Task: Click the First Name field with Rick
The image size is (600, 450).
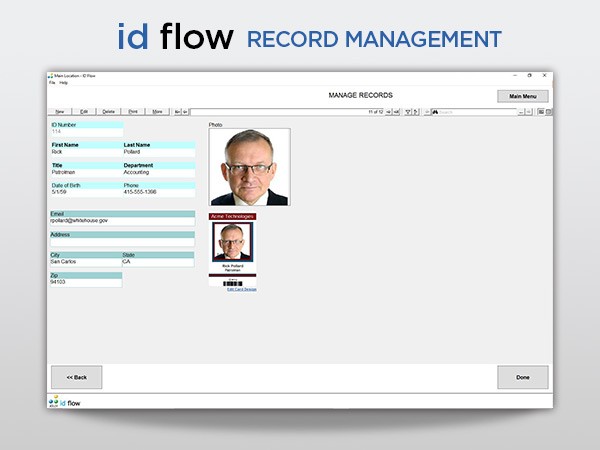Action: pos(87,152)
